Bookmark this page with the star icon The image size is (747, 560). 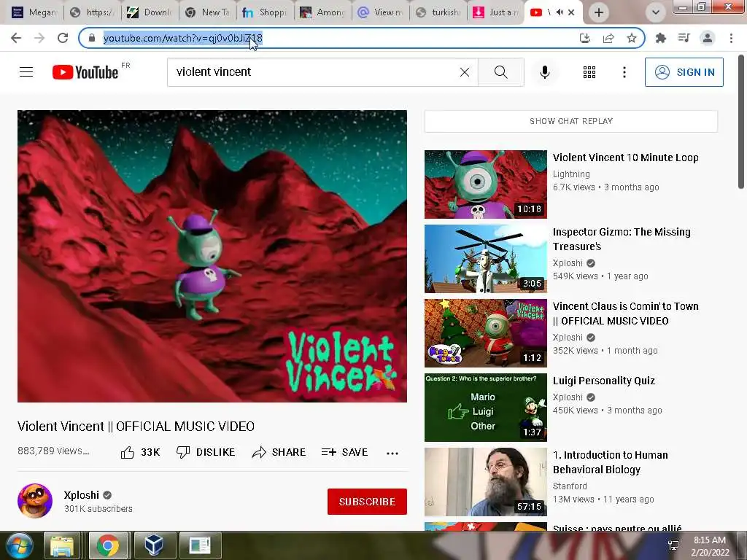632,38
